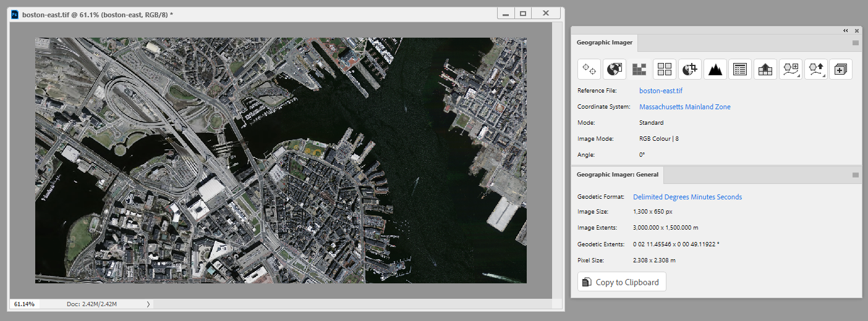The image size is (868, 321).
Task: Maximize the boston-east.tif document window
Action: [x=523, y=14]
